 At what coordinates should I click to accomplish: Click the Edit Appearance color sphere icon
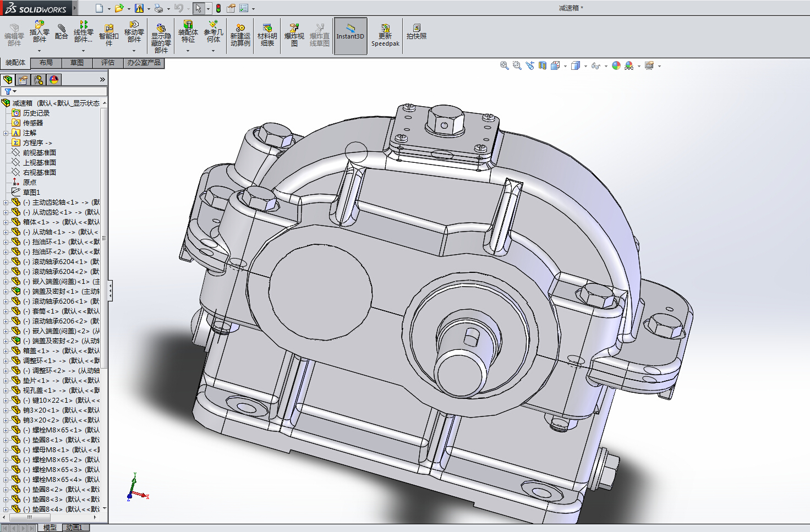[x=616, y=65]
